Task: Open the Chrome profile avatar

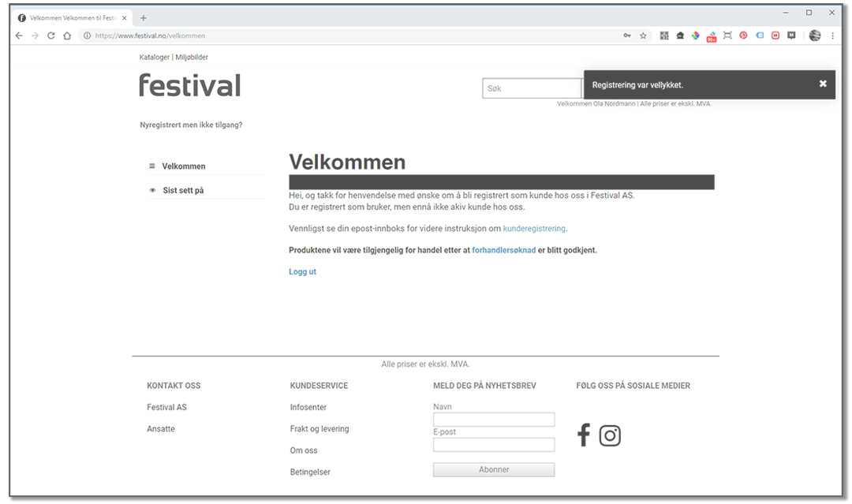Action: [814, 35]
